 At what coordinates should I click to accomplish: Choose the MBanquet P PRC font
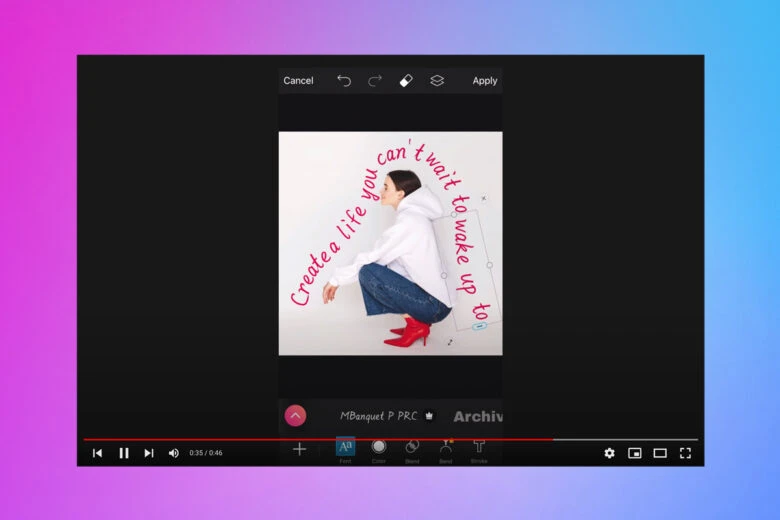click(379, 416)
